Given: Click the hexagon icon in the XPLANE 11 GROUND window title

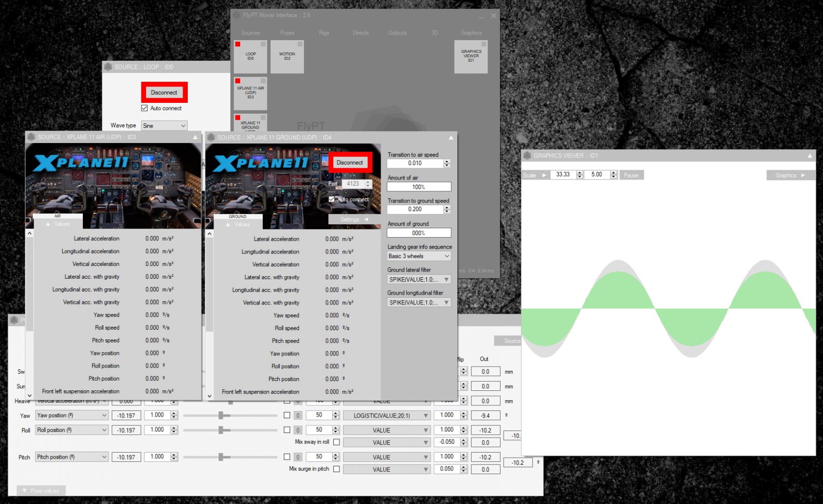Looking at the screenshot, I should click(x=211, y=137).
